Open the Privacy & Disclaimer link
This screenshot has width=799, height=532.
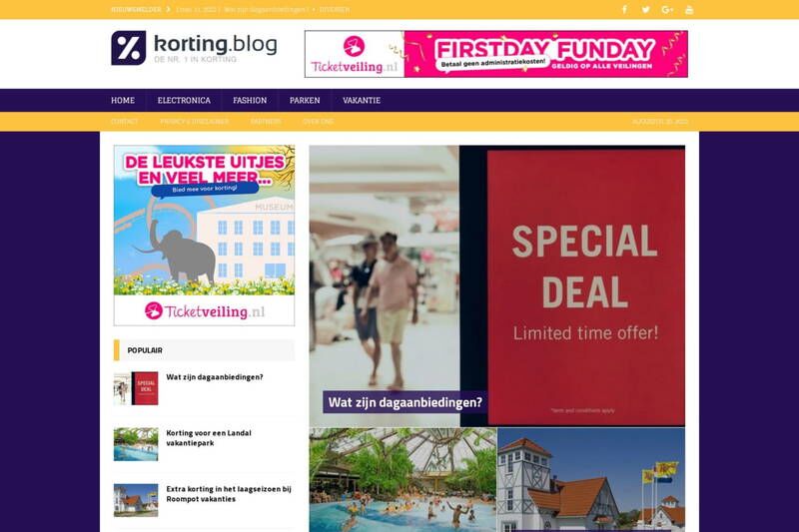194,122
